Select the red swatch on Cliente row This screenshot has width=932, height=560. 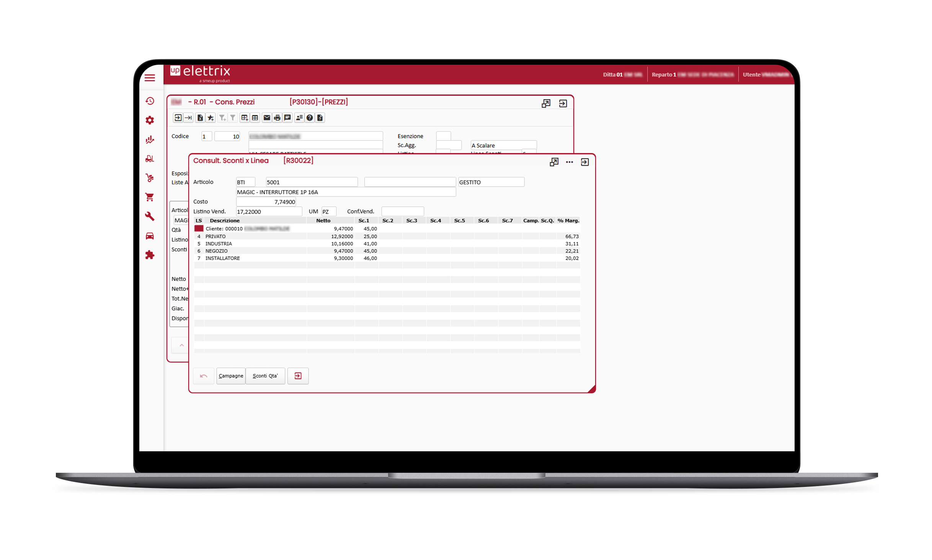click(199, 229)
